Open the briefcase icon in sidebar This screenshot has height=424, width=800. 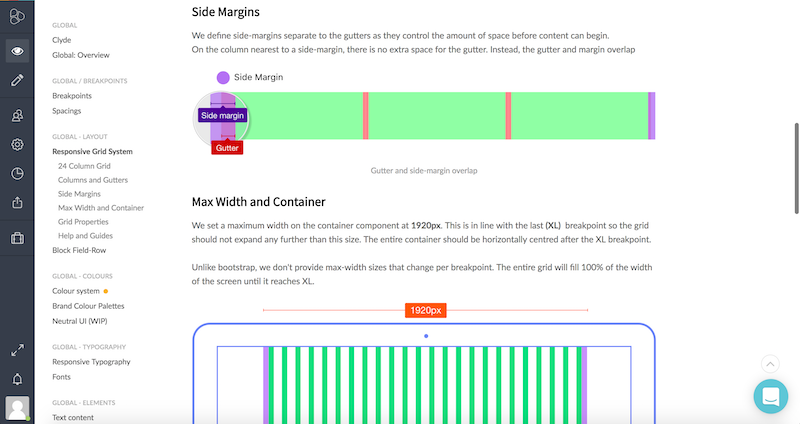pyautogui.click(x=17, y=238)
